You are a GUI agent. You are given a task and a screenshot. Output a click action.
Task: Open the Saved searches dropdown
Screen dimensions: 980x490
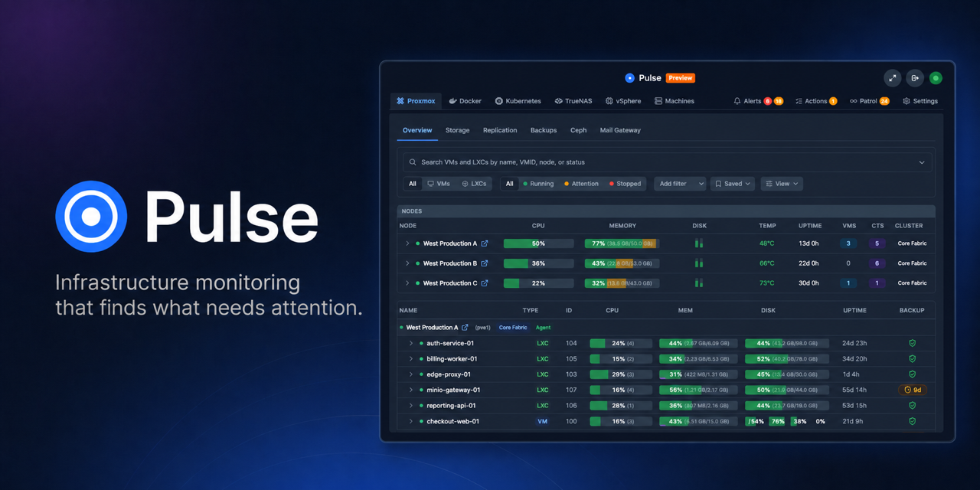(x=733, y=184)
